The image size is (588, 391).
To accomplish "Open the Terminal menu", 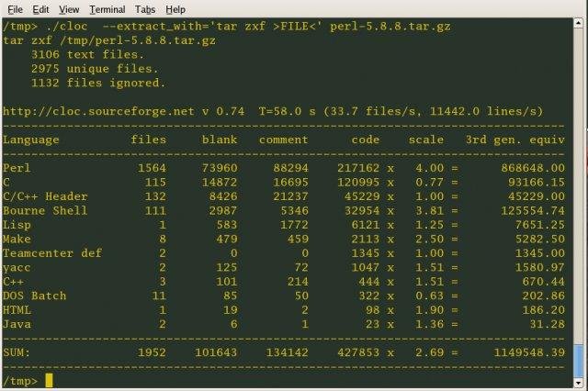I will (x=107, y=9).
